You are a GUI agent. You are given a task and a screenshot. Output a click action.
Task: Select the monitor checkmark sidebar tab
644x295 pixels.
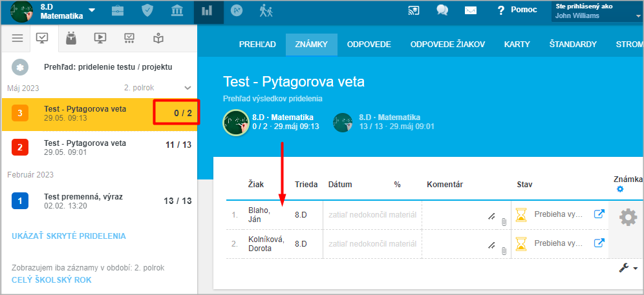pos(42,38)
